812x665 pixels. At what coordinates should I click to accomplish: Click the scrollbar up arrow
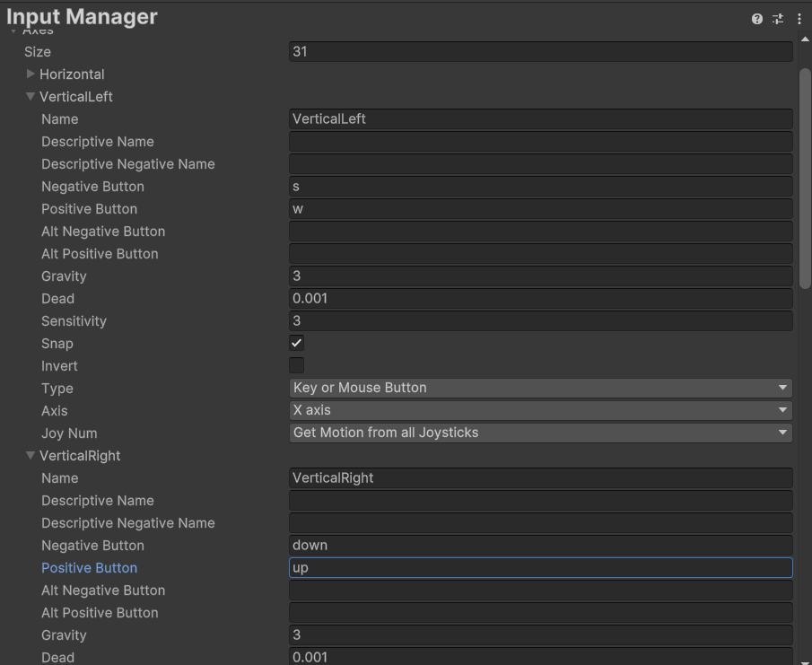pos(805,39)
